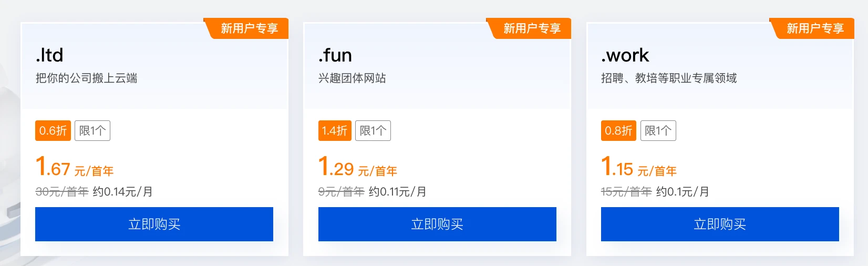Click the .ltd domain title
The height and width of the screenshot is (266, 868).
coord(49,55)
